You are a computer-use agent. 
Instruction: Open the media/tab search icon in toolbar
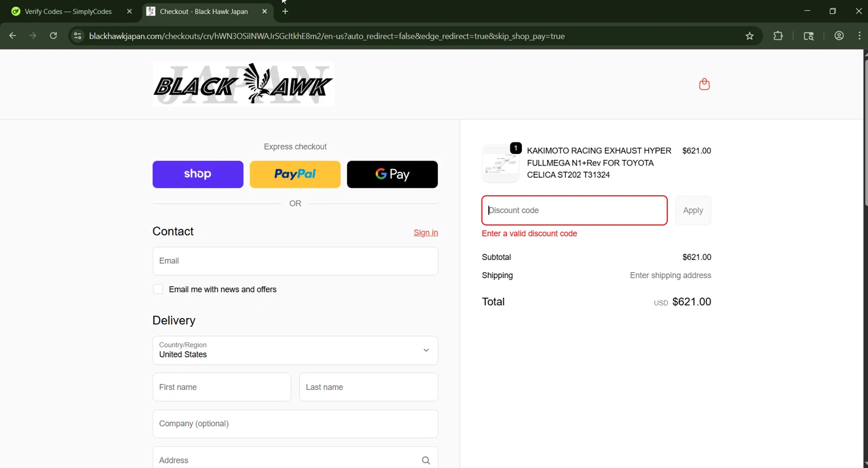(x=808, y=36)
